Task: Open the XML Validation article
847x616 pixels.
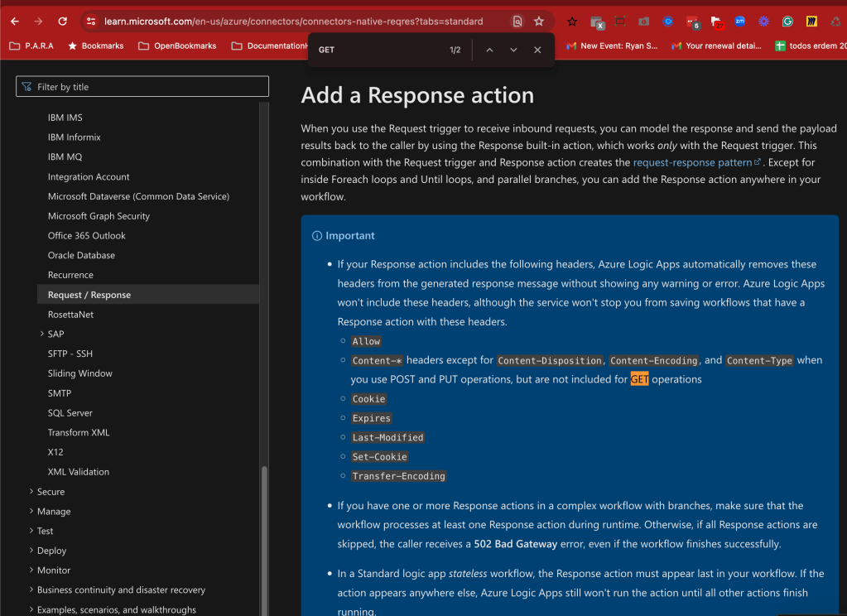Action: click(x=79, y=472)
